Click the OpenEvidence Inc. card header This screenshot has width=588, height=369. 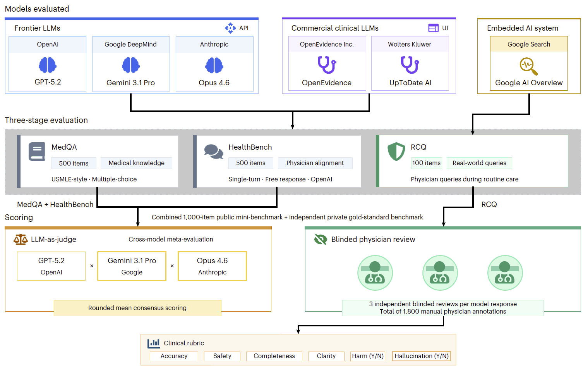click(x=327, y=44)
